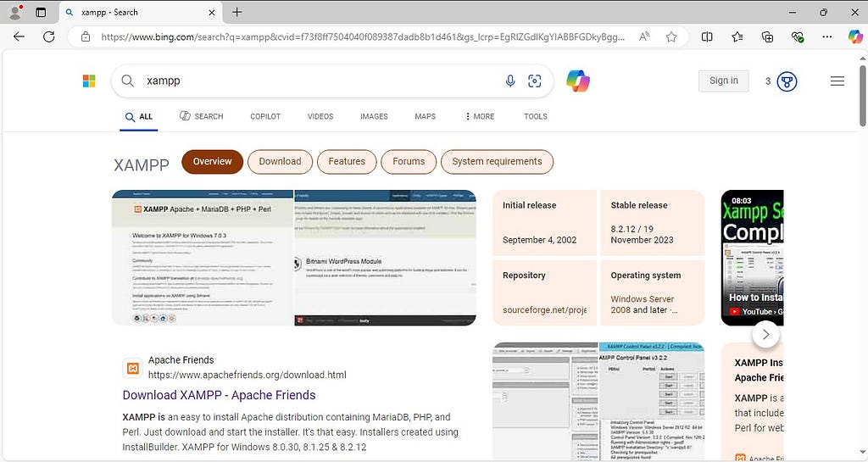Image resolution: width=868 pixels, height=462 pixels.
Task: Open the Bitnami WordPress Module screenshot
Action: point(386,258)
